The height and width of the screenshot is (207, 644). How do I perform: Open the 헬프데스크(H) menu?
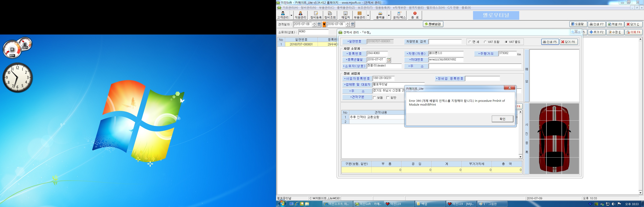pos(435,8)
